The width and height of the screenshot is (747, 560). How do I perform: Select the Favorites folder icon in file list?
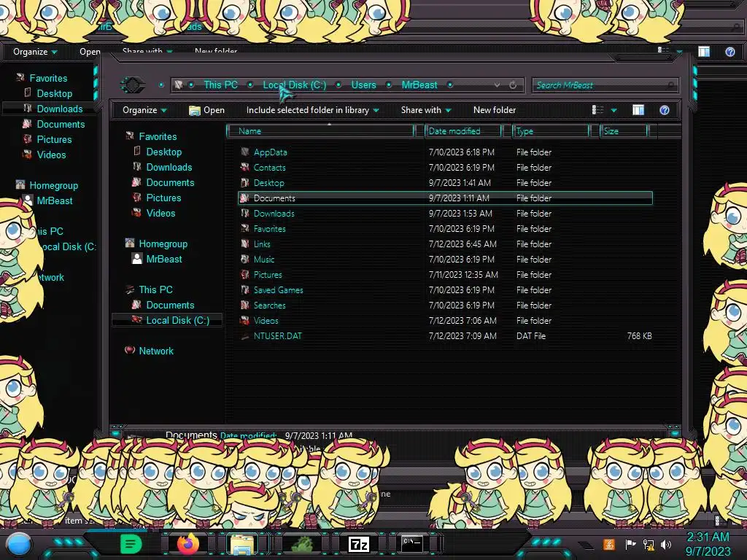click(x=245, y=228)
